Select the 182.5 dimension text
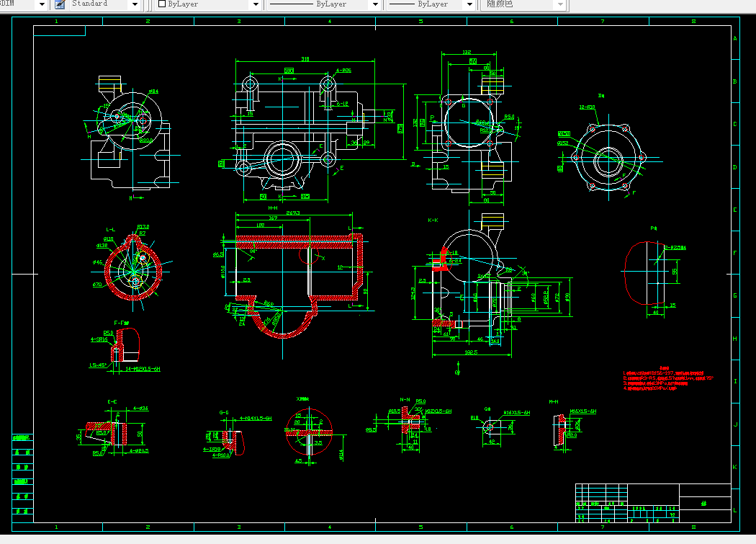Viewport: 756px width, 544px height. tap(471, 352)
